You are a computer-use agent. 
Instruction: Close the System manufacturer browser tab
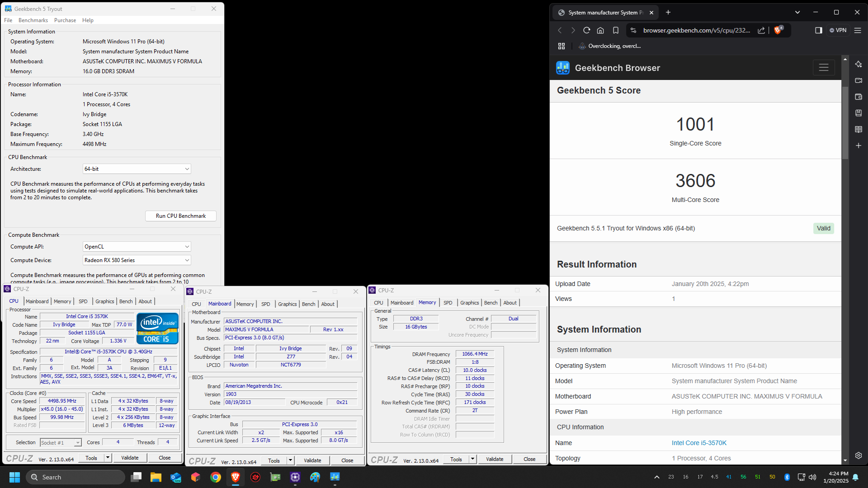651,13
